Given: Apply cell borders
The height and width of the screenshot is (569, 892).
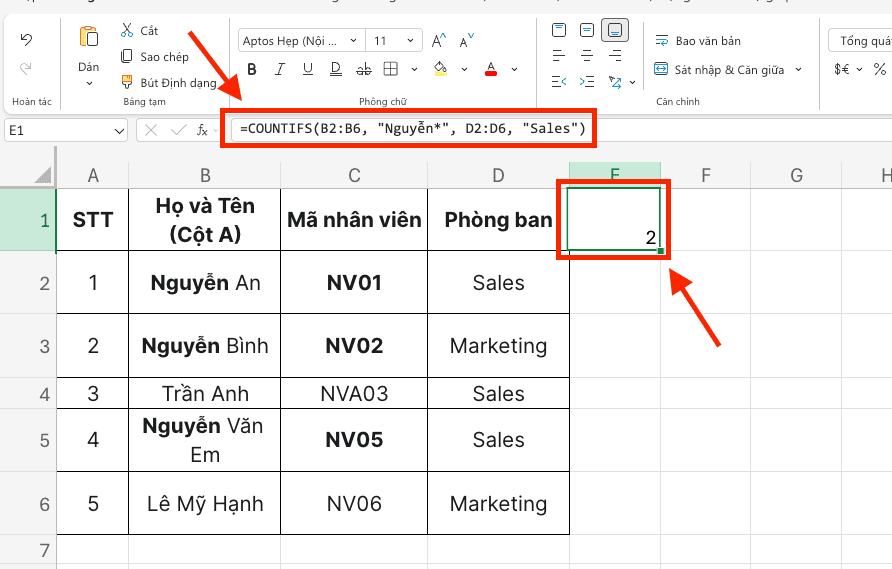Looking at the screenshot, I should click(x=391, y=69).
